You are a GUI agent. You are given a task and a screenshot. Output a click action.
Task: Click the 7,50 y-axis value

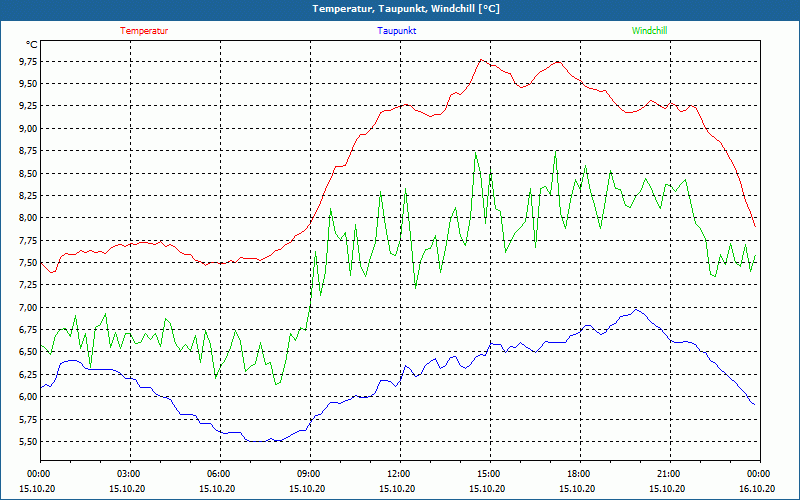[28, 263]
